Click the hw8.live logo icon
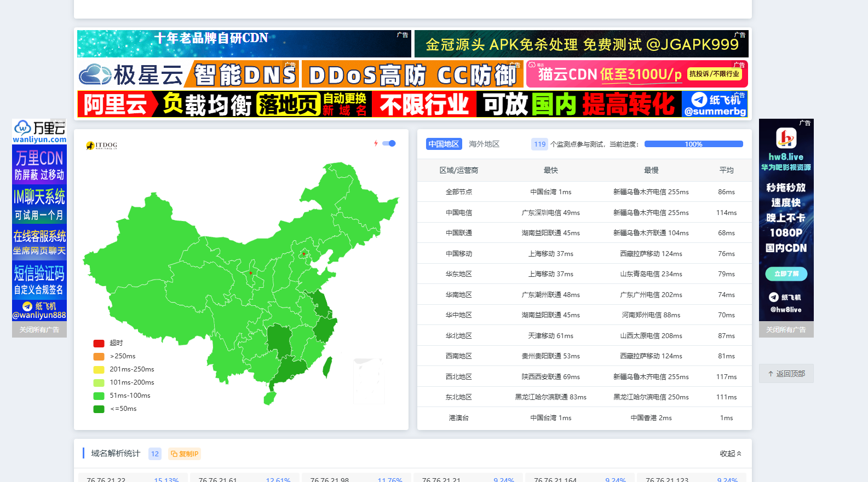 tap(786, 138)
